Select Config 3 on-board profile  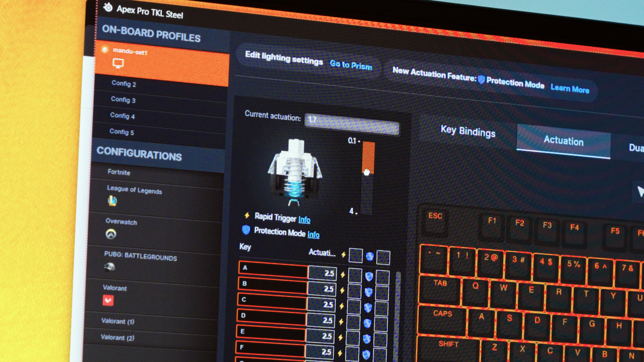123,100
